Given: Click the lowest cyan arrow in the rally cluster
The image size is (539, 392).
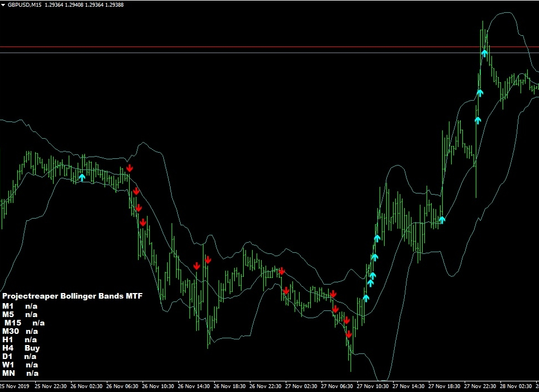Looking at the screenshot, I should [366, 298].
